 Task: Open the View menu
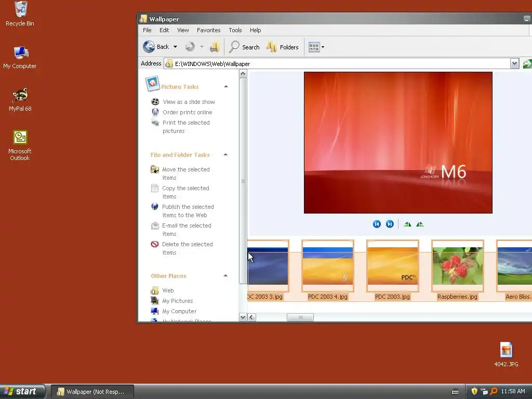pos(183,30)
